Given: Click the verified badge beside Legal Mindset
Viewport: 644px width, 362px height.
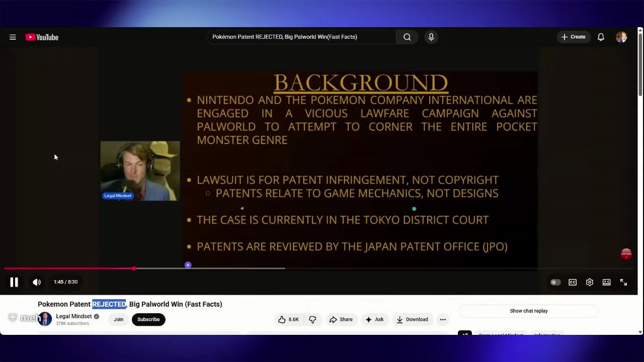Looking at the screenshot, I should (97, 316).
